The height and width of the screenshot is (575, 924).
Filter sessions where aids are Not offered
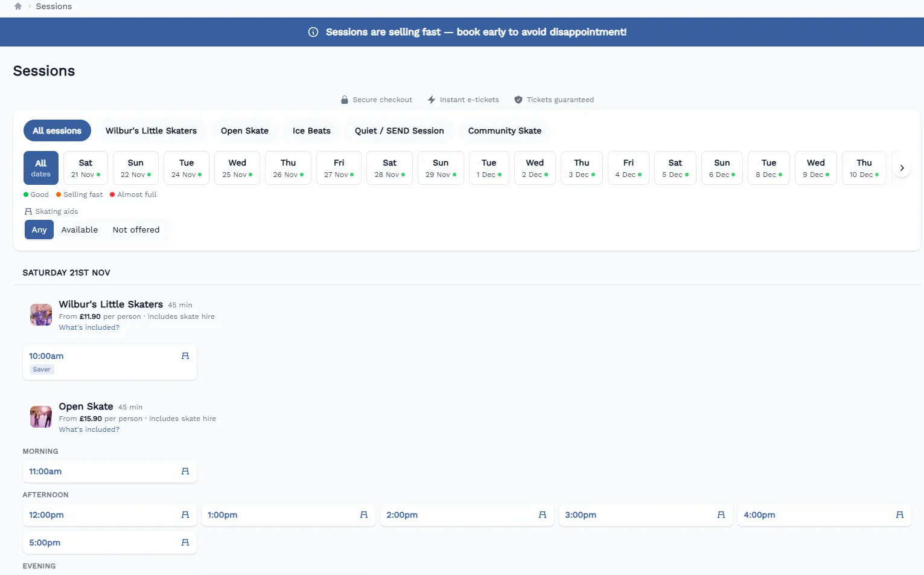pos(136,230)
